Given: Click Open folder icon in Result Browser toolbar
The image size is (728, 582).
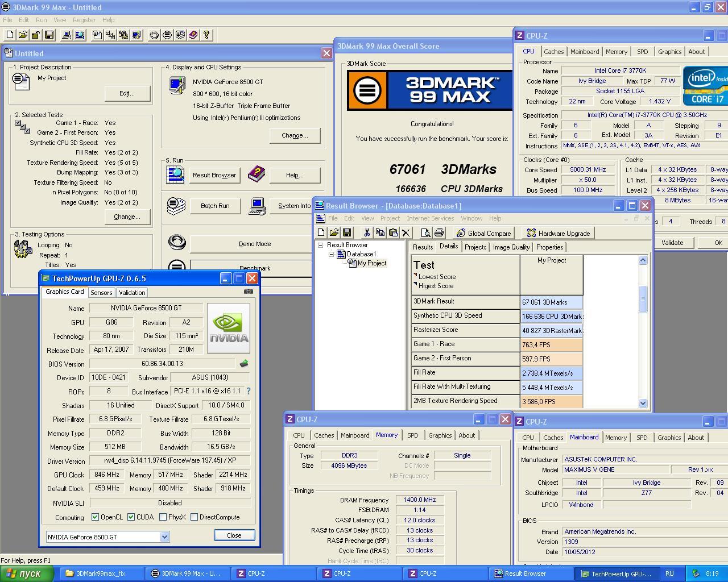Looking at the screenshot, I should point(334,233).
